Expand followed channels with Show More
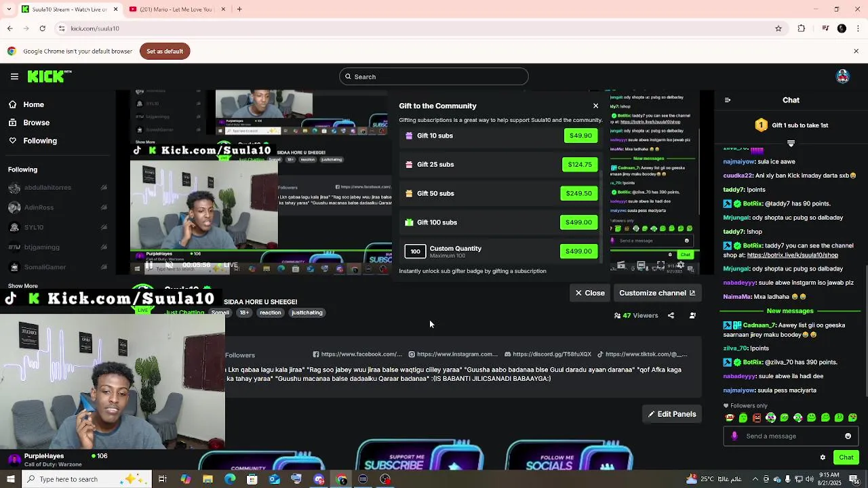Image resolution: width=868 pixels, height=488 pixels. pos(23,286)
